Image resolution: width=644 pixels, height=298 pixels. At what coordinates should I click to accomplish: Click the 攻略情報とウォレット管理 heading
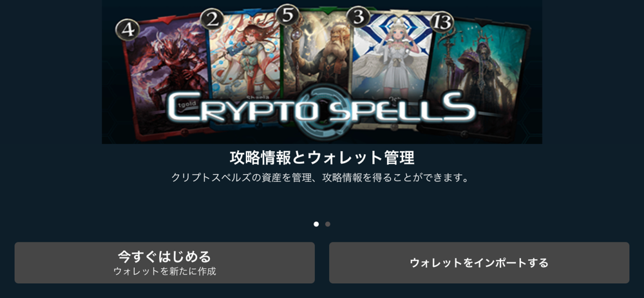(x=321, y=157)
